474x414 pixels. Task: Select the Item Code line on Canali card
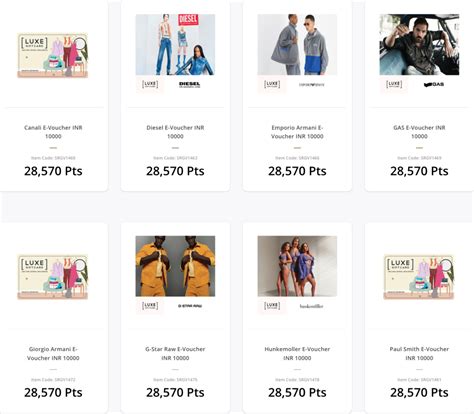coord(53,158)
